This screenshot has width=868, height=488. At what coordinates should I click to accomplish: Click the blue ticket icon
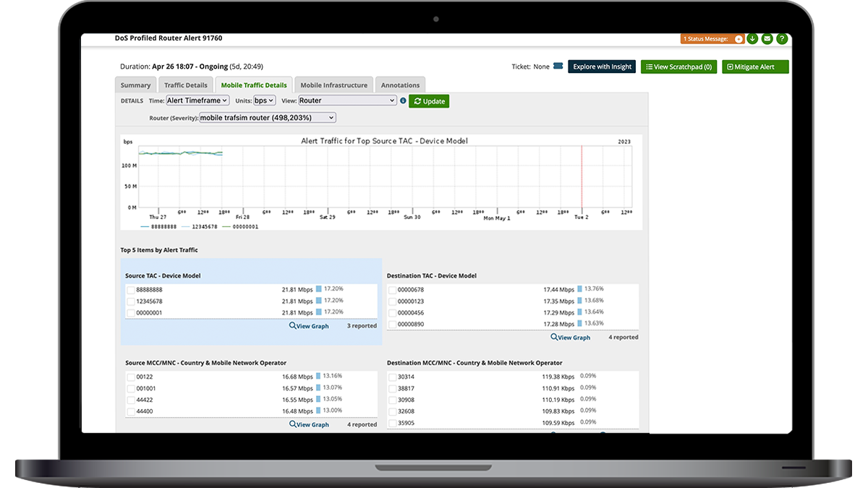point(558,67)
